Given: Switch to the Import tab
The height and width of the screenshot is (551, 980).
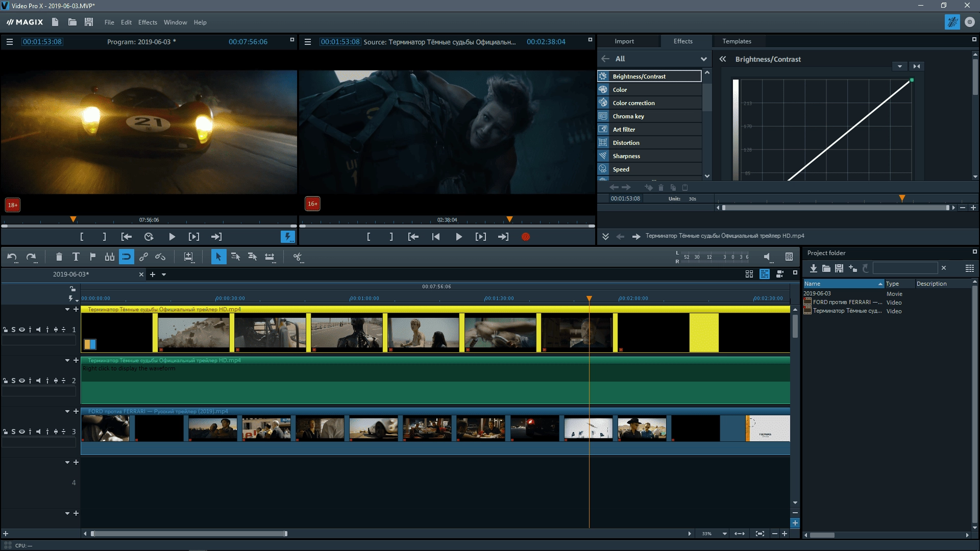Looking at the screenshot, I should [x=624, y=41].
